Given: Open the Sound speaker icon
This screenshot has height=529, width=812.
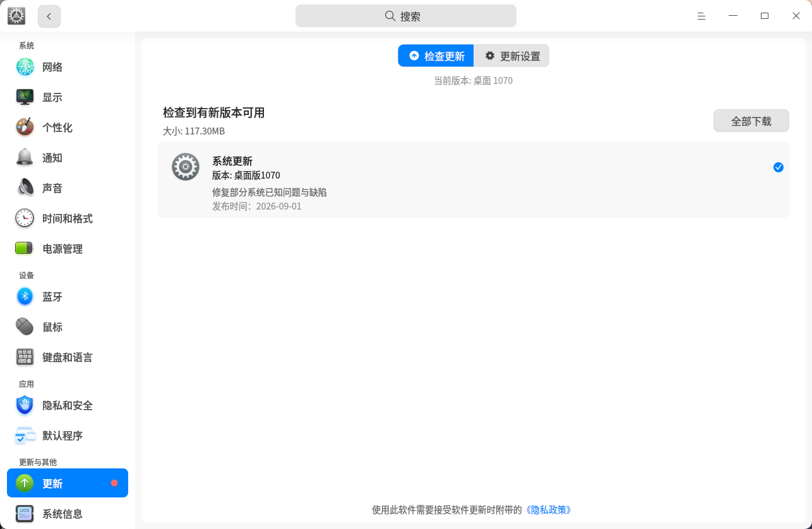Looking at the screenshot, I should click(25, 188).
